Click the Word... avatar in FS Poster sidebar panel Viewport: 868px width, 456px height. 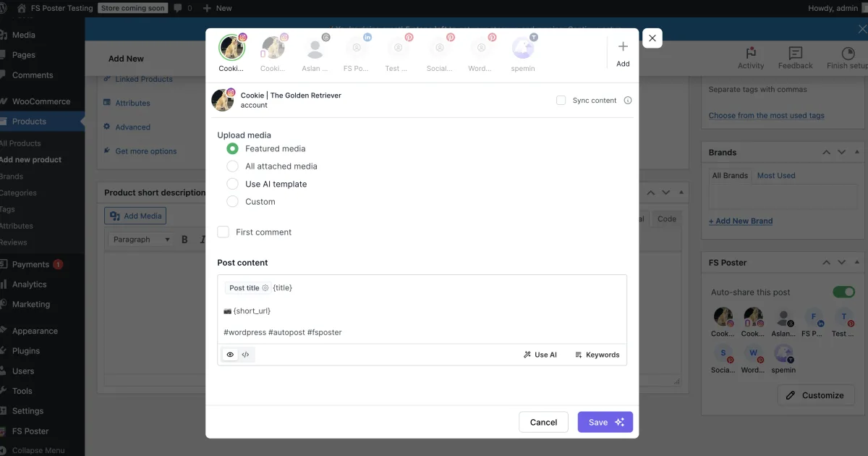point(753,353)
